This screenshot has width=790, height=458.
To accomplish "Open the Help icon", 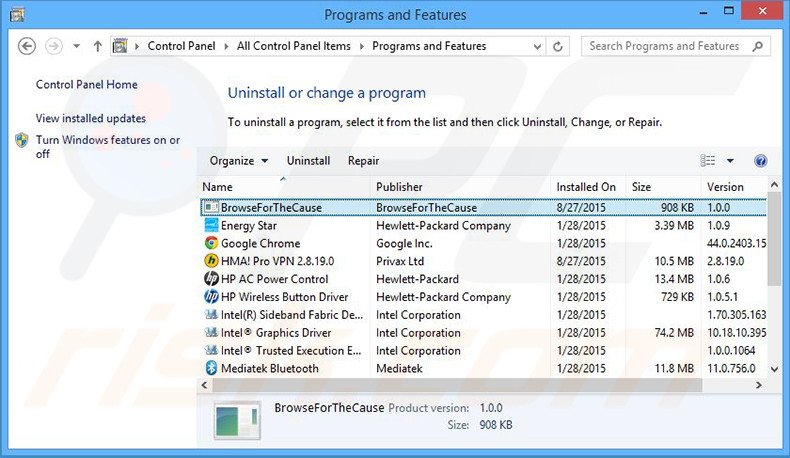I will point(761,161).
